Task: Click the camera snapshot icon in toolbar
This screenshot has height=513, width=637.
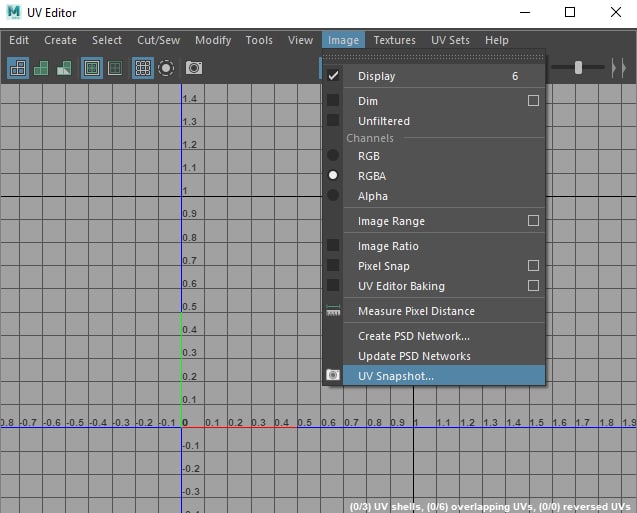Action: 194,68
